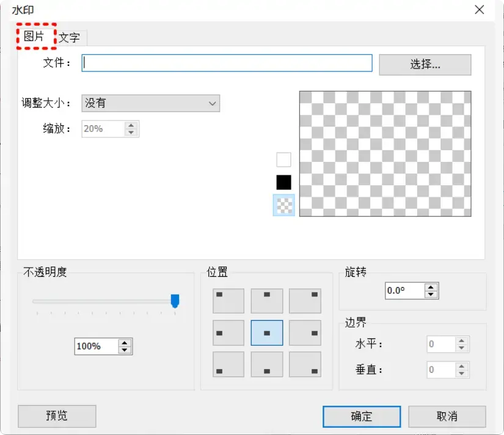Select the top-center position square
The height and width of the screenshot is (435, 504).
(x=266, y=300)
